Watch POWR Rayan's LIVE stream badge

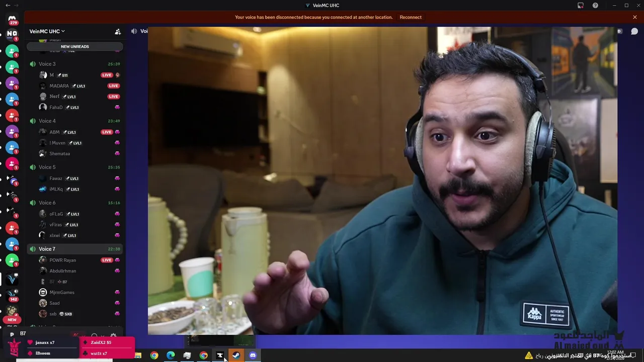click(107, 260)
